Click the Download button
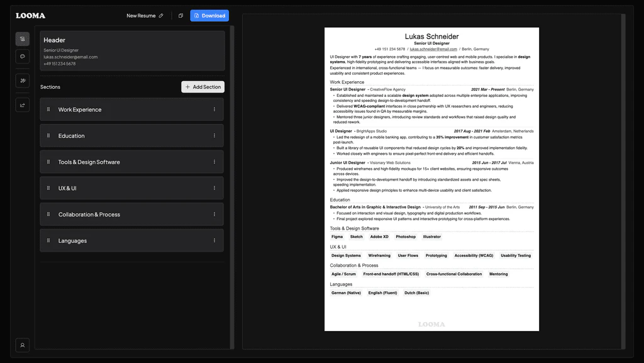Viewport: 644px width, 363px height. pos(209,15)
